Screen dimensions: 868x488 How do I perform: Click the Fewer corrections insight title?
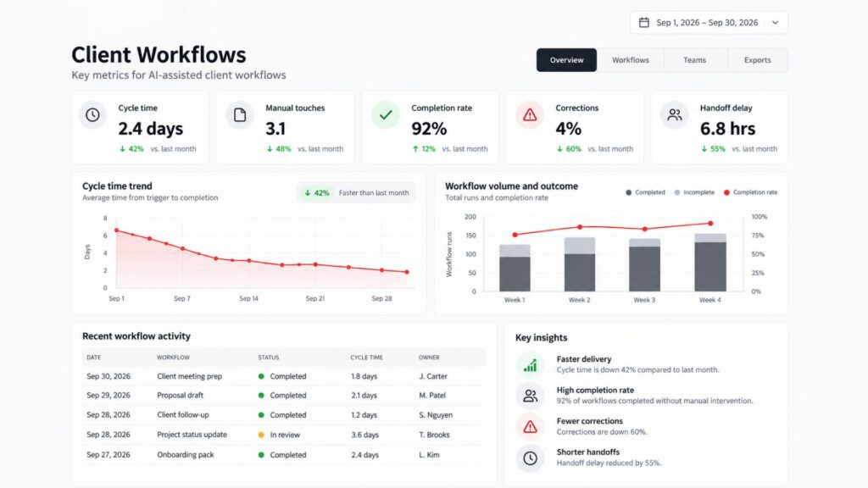(x=590, y=421)
